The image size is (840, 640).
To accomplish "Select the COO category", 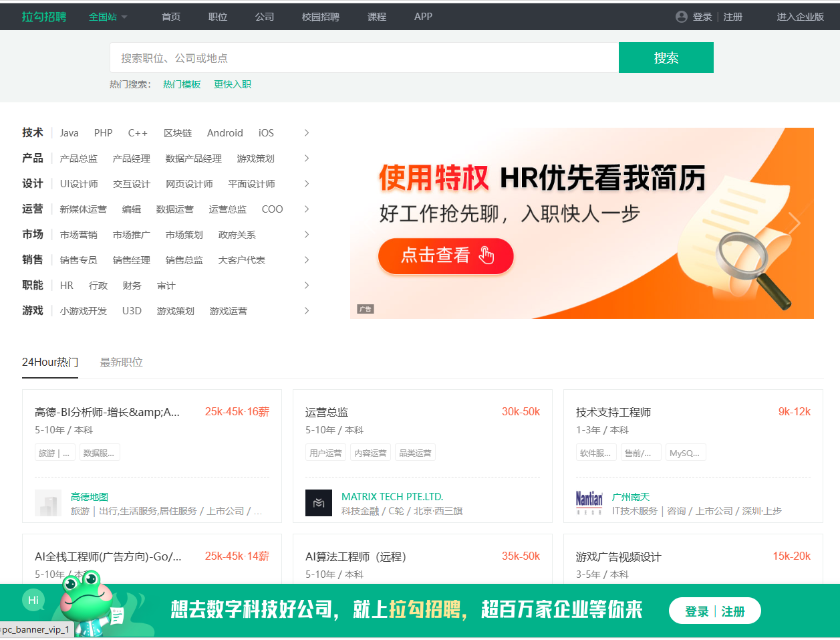I will (272, 209).
